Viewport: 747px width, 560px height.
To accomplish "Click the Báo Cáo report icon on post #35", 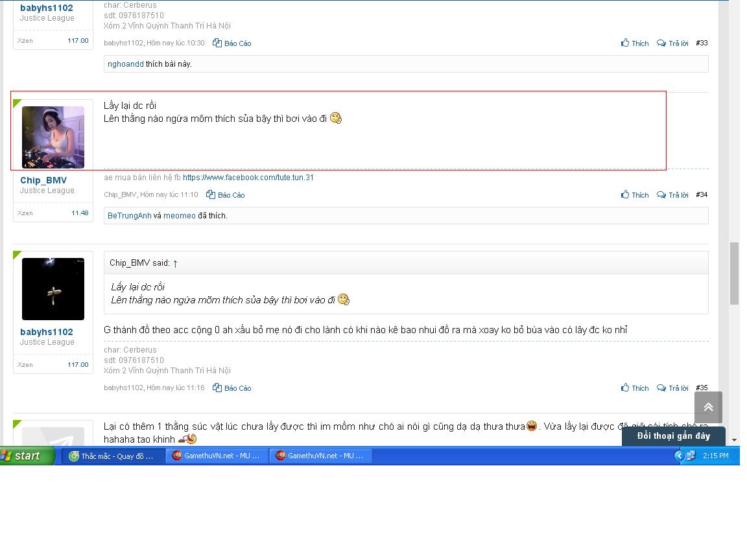I will (x=217, y=388).
